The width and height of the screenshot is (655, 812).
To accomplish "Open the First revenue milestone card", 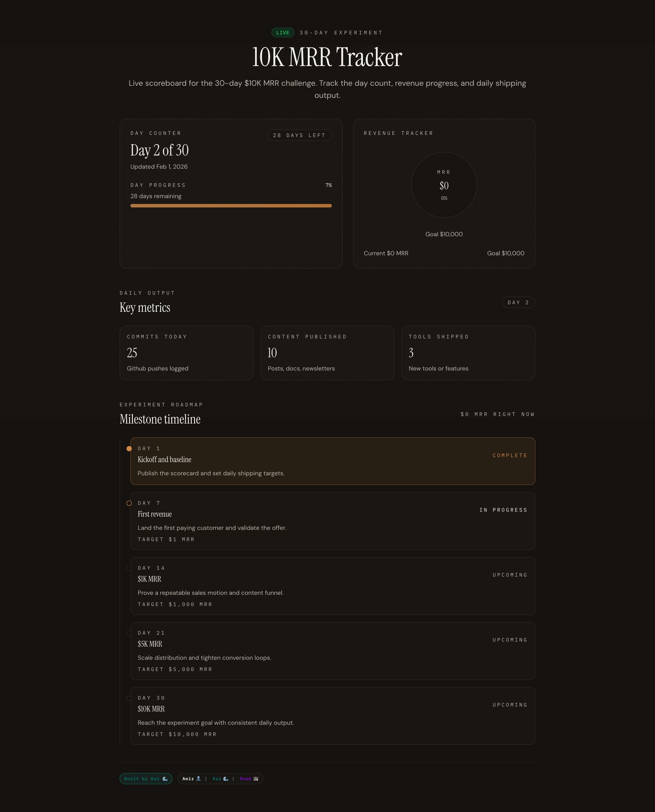I will pyautogui.click(x=333, y=521).
